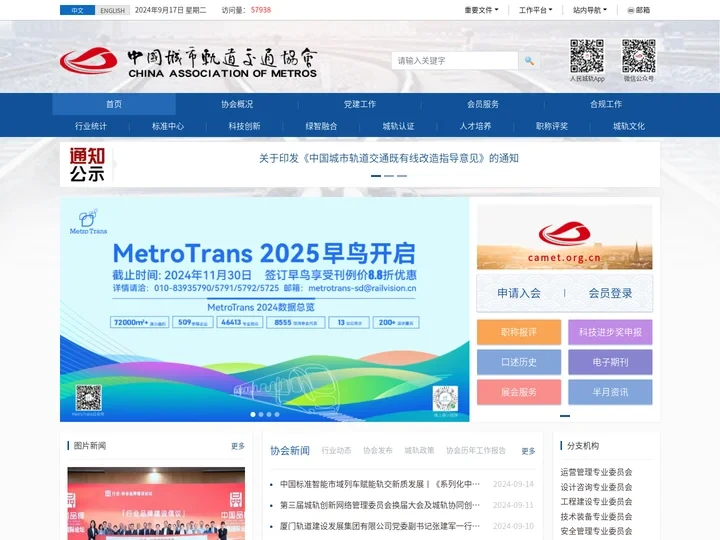Select the second notice ticker indicator
Viewport: 720px width, 540px height.
(x=389, y=176)
